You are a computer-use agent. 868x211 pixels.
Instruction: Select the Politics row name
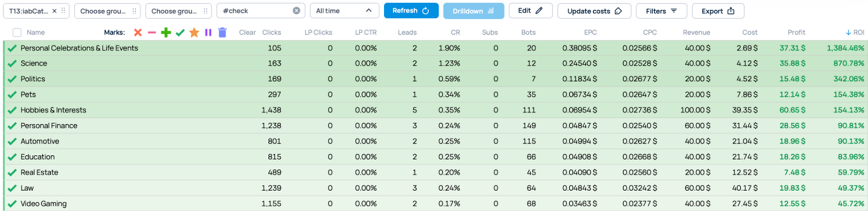point(33,79)
